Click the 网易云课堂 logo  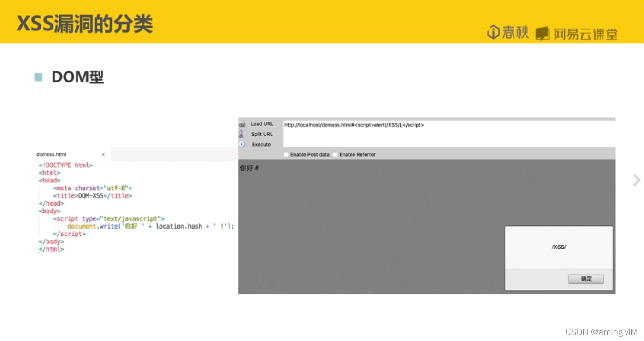[576, 34]
